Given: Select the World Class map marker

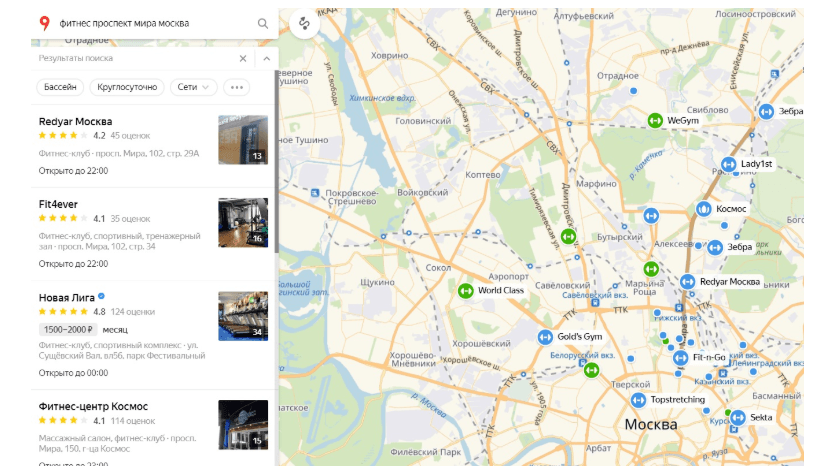Looking at the screenshot, I should (x=466, y=291).
